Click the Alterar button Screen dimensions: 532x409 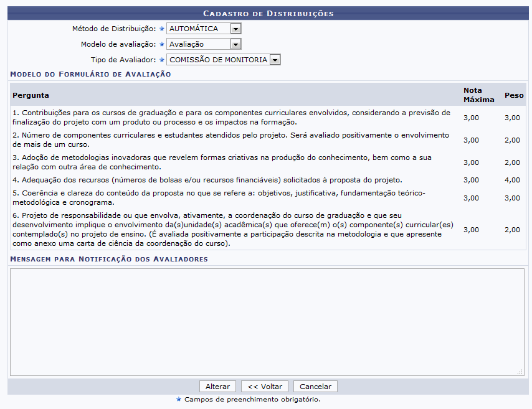pos(217,386)
